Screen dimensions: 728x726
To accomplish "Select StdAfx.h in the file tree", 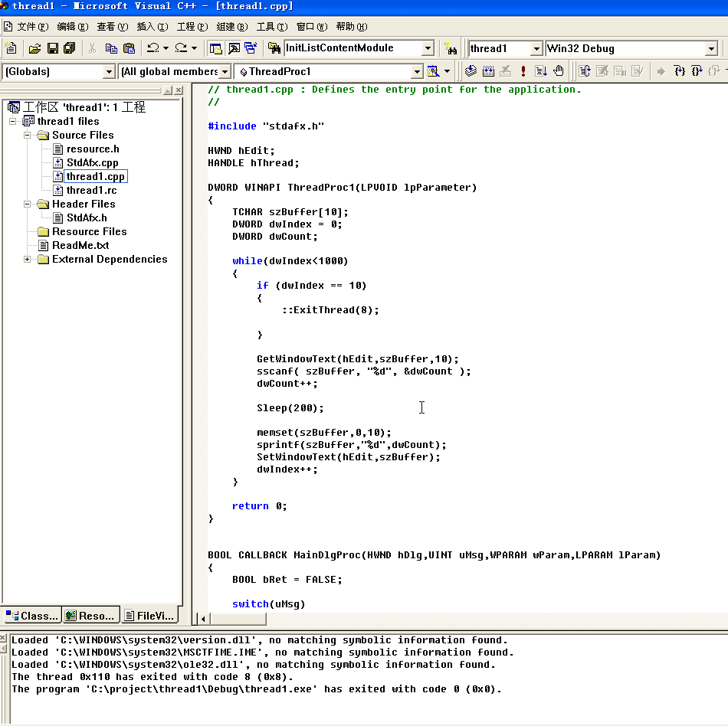I will point(86,218).
